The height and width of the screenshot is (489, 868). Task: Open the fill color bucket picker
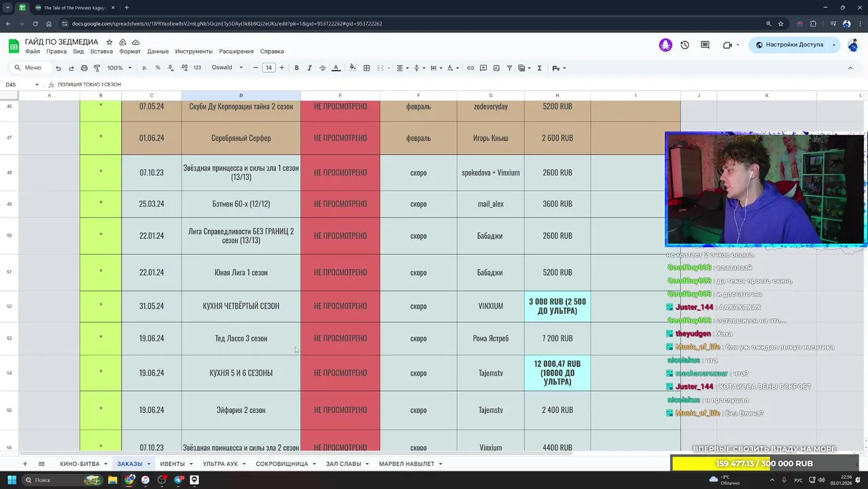click(352, 68)
